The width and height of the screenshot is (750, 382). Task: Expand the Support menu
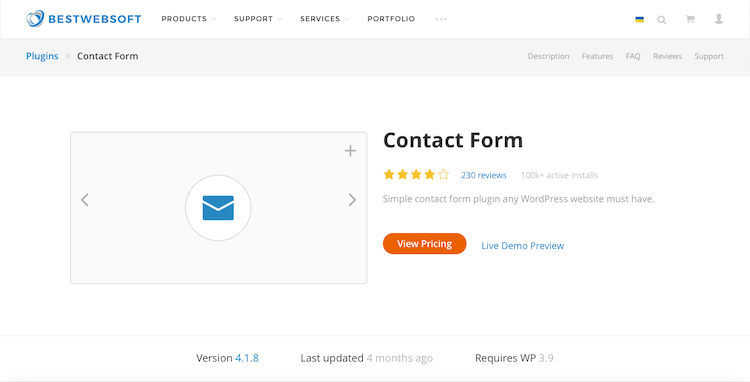point(258,19)
